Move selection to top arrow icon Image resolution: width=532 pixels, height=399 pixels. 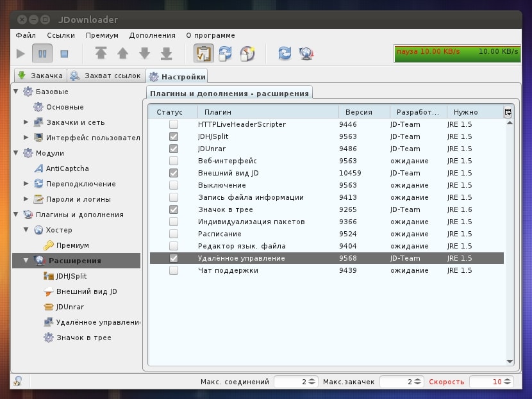point(101,54)
